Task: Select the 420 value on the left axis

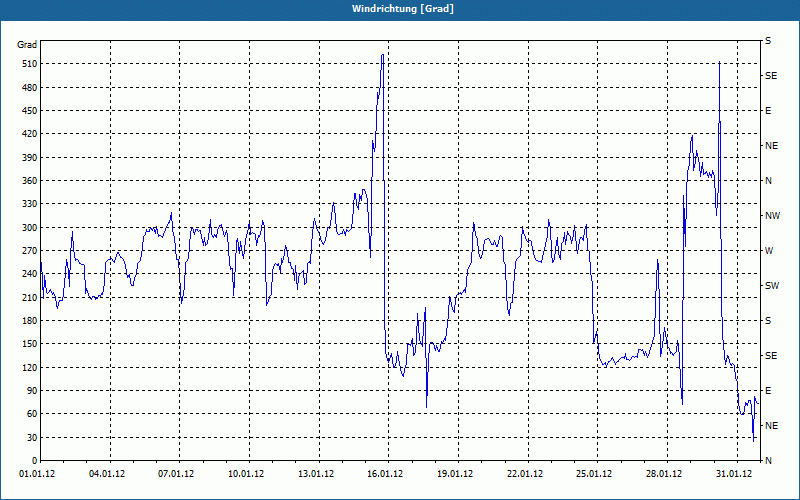Action: [30, 134]
